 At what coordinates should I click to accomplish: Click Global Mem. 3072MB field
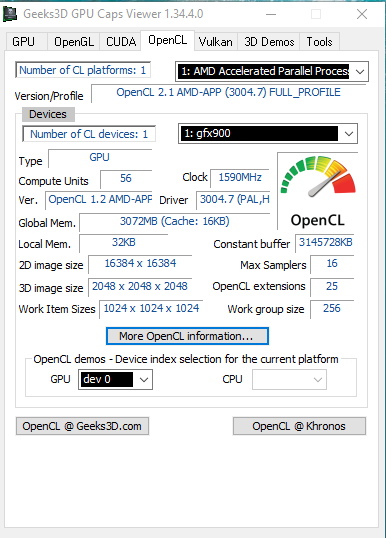[175, 222]
